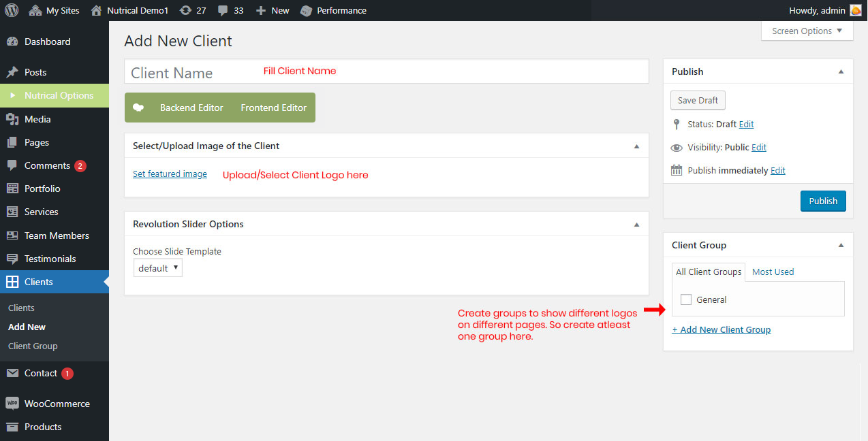Click the Set featured image link
This screenshot has width=868, height=441.
point(170,174)
